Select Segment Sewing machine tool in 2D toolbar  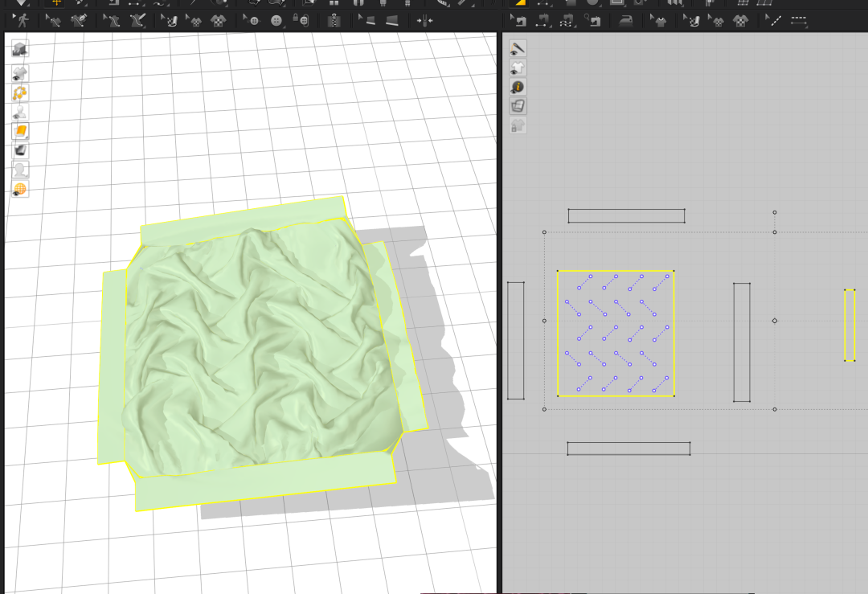[x=542, y=21]
